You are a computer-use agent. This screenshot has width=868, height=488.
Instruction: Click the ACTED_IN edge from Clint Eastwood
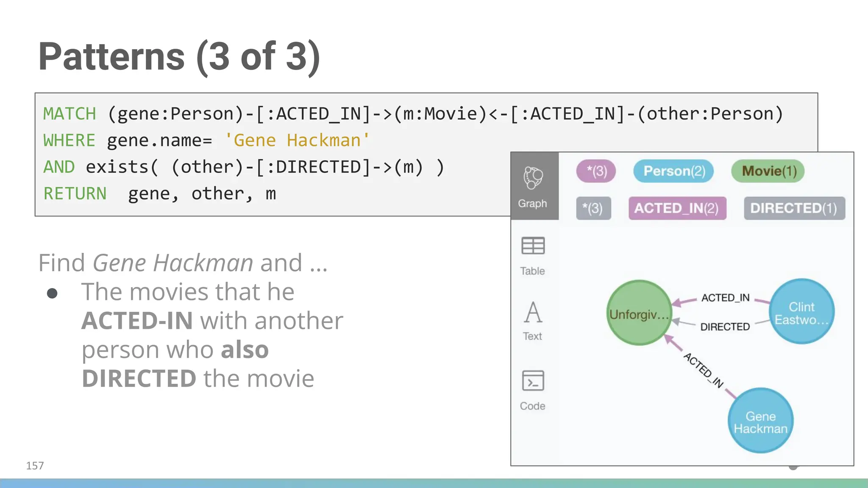point(725,298)
